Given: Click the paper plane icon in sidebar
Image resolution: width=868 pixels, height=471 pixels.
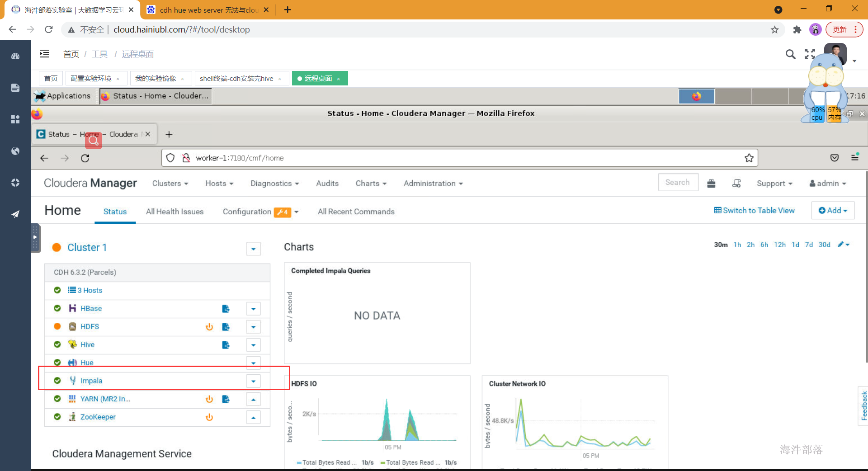Looking at the screenshot, I should pyautogui.click(x=15, y=214).
